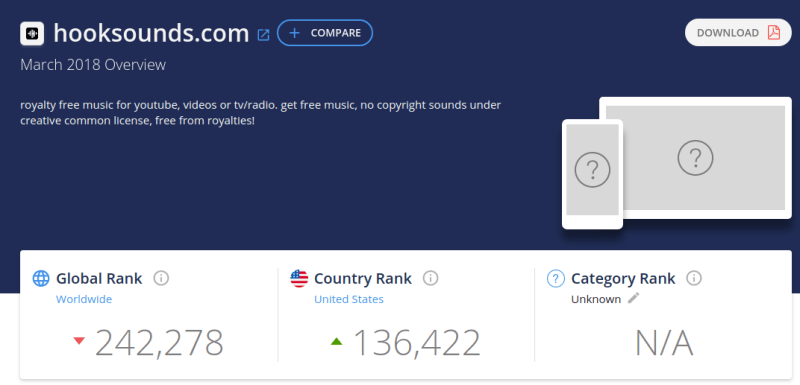800x385 pixels.
Task: Open the Worldwide ranking link
Action: tap(84, 299)
